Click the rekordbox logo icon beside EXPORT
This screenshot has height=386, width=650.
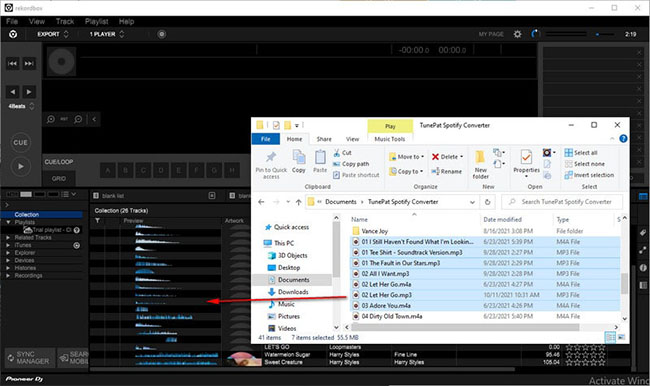click(13, 34)
